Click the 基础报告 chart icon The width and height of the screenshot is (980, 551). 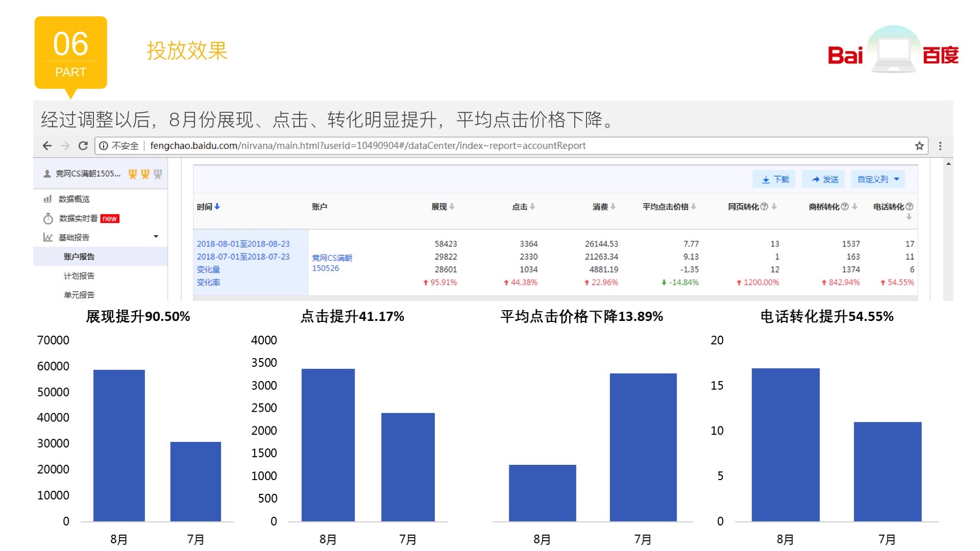pyautogui.click(x=48, y=237)
